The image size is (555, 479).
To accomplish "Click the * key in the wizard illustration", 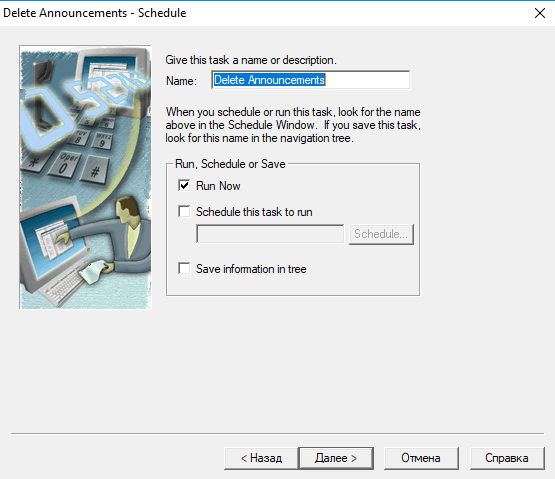I will [34, 162].
